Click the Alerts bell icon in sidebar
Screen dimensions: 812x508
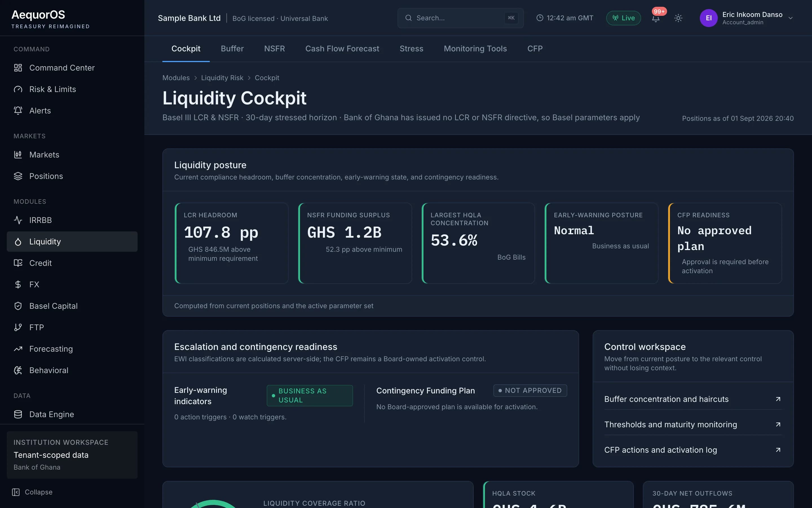click(x=18, y=111)
